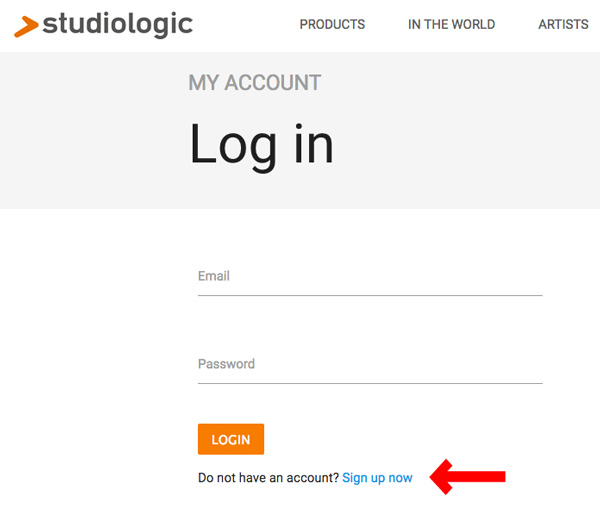
Task: Click the Password placeholder label
Action: point(226,364)
